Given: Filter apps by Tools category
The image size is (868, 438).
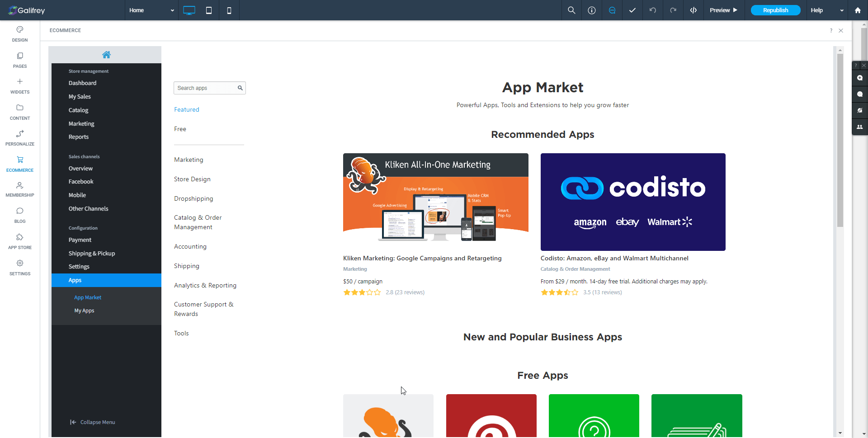Looking at the screenshot, I should pos(181,334).
